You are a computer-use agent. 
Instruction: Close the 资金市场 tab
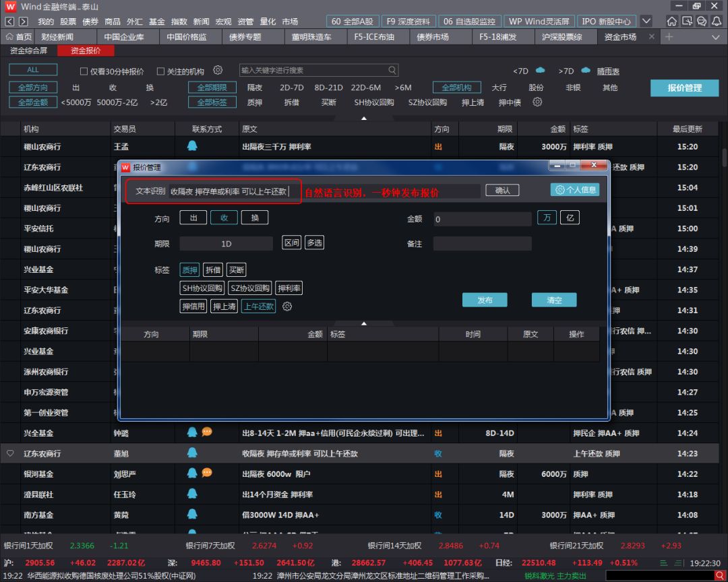click(x=652, y=36)
